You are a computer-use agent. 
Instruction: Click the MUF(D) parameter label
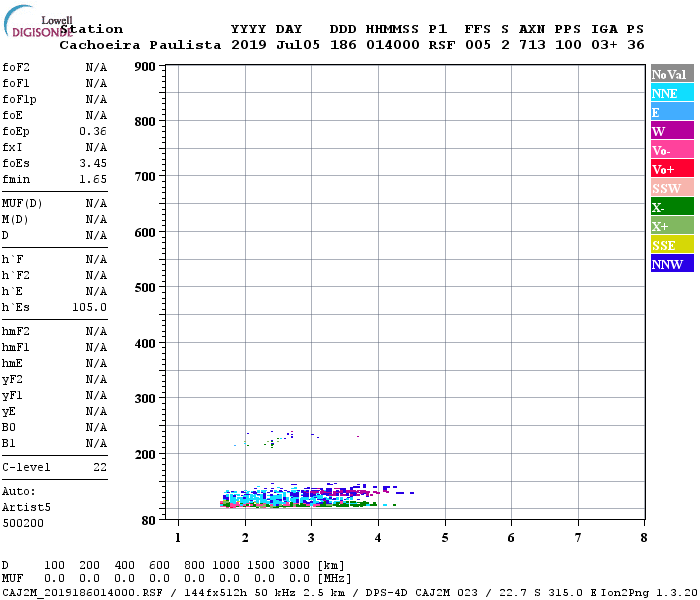pos(22,204)
